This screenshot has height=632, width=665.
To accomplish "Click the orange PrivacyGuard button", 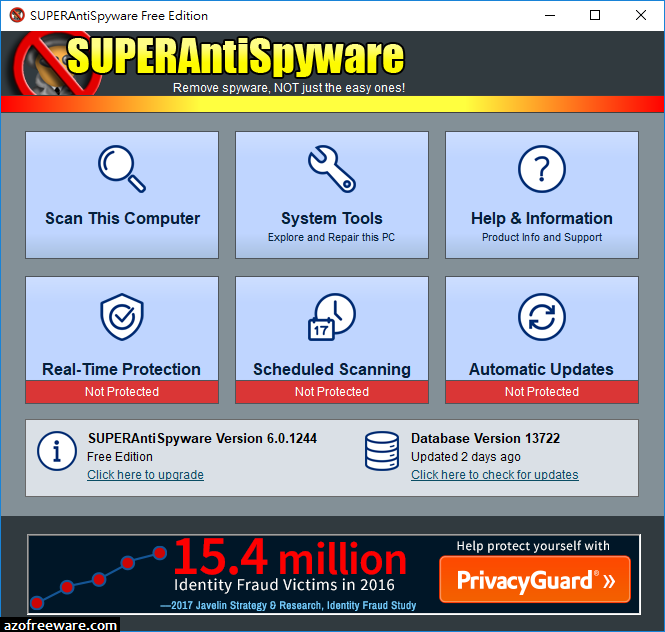I will 535,579.
